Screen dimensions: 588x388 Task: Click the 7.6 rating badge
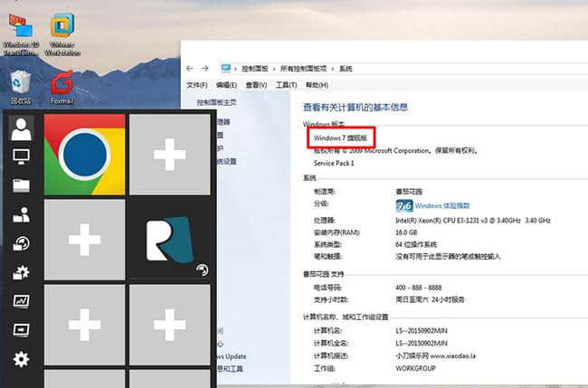tap(404, 206)
